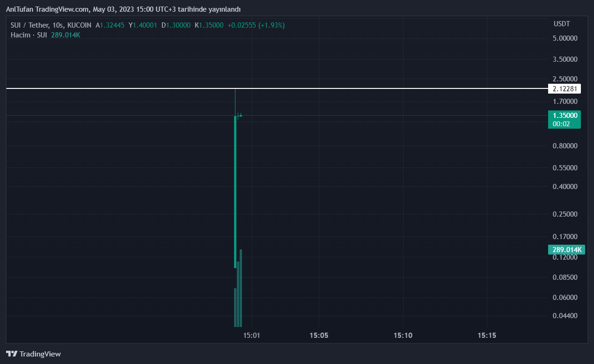Click the Hacim · SUI volume indicator label
Screen dimensions: 594x364
click(x=29, y=35)
